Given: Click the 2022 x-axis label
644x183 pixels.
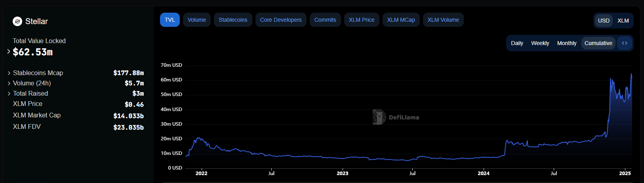Looking at the screenshot, I should click(201, 173).
